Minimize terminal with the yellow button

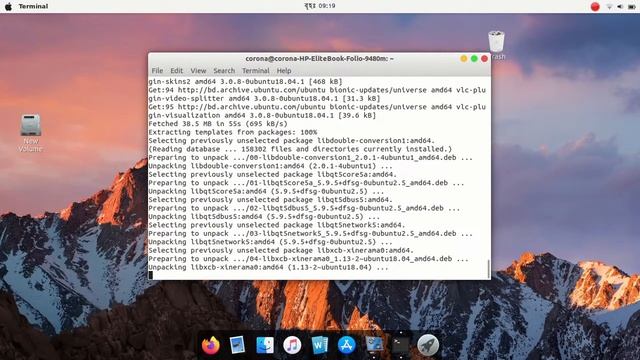[464, 59]
